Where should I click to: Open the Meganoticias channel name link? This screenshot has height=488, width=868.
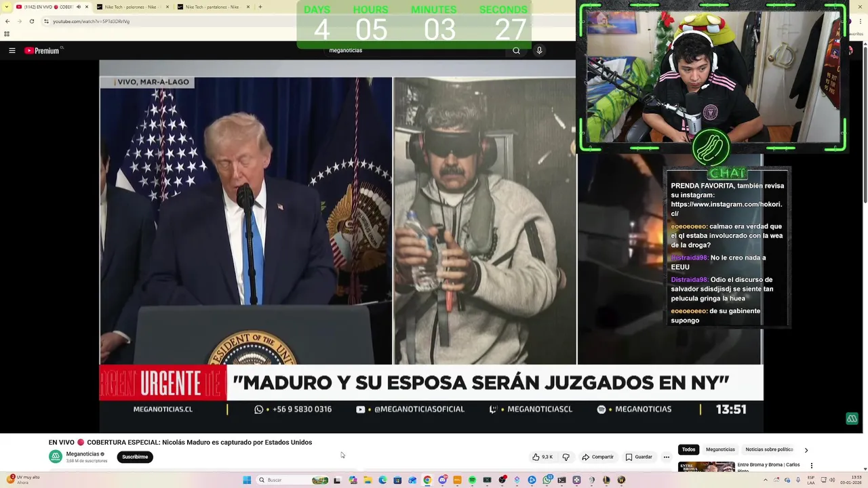click(x=83, y=453)
